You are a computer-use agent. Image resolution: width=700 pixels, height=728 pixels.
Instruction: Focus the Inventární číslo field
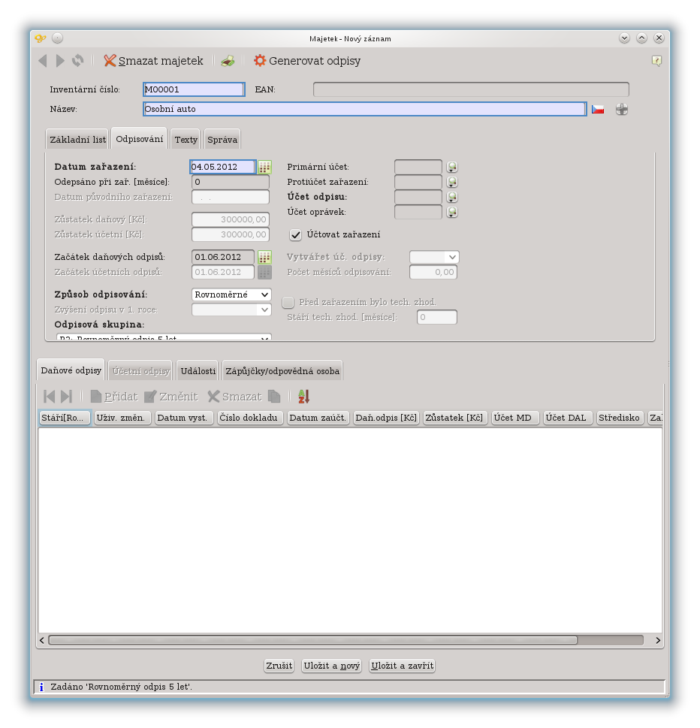pyautogui.click(x=194, y=89)
